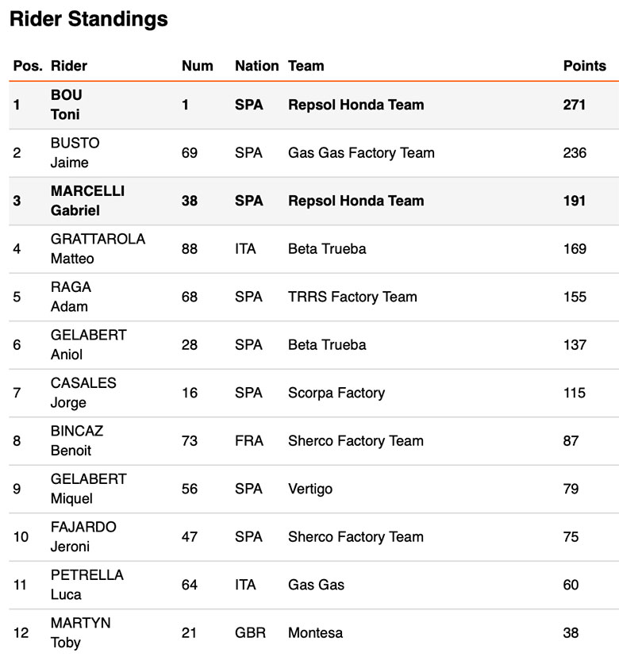Click PETRELLA Luca's name
Viewport: 619px width, 672px height.
pos(87,585)
